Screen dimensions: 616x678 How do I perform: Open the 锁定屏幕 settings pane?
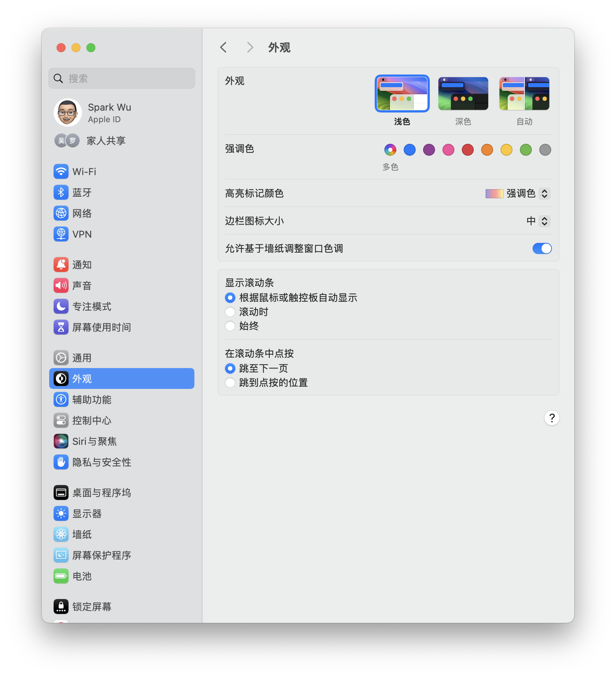[x=122, y=606]
